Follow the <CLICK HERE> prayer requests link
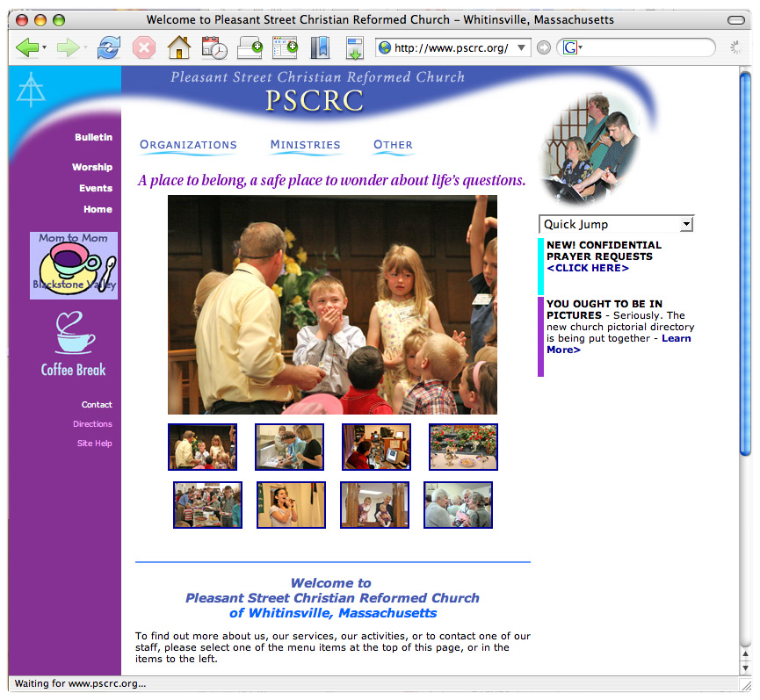 [x=587, y=268]
